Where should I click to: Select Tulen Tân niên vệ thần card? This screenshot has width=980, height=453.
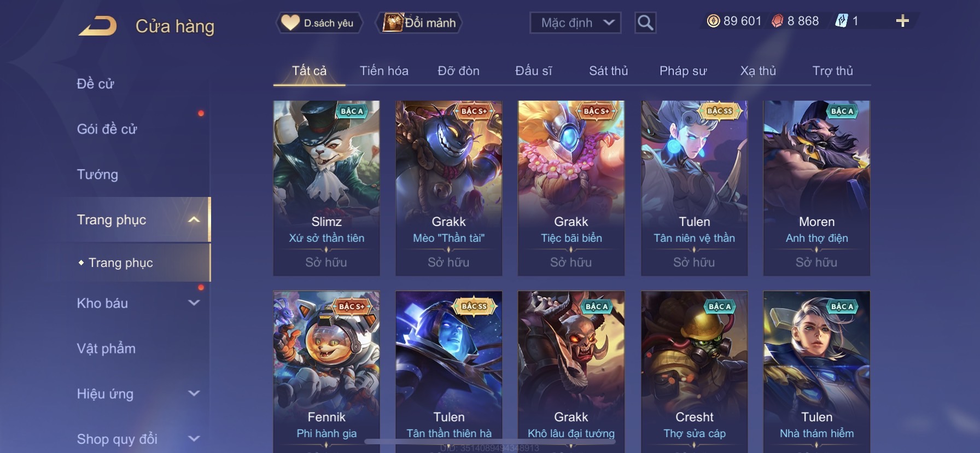(694, 188)
